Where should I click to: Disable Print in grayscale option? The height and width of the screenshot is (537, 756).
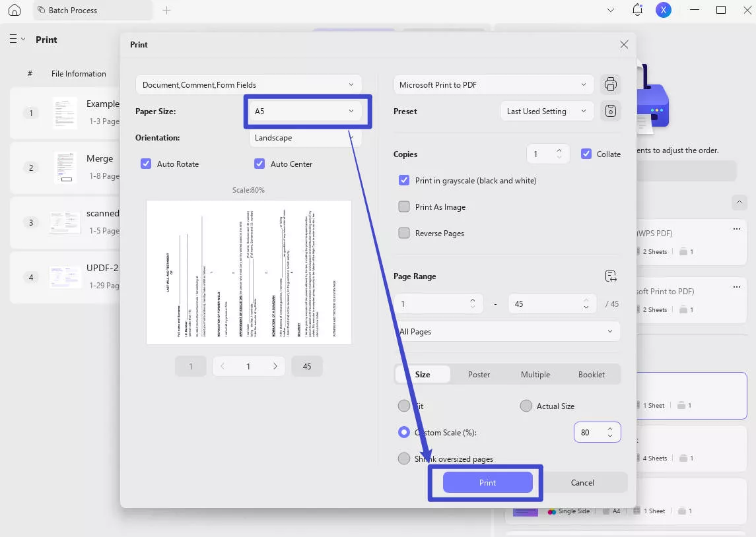coord(404,180)
